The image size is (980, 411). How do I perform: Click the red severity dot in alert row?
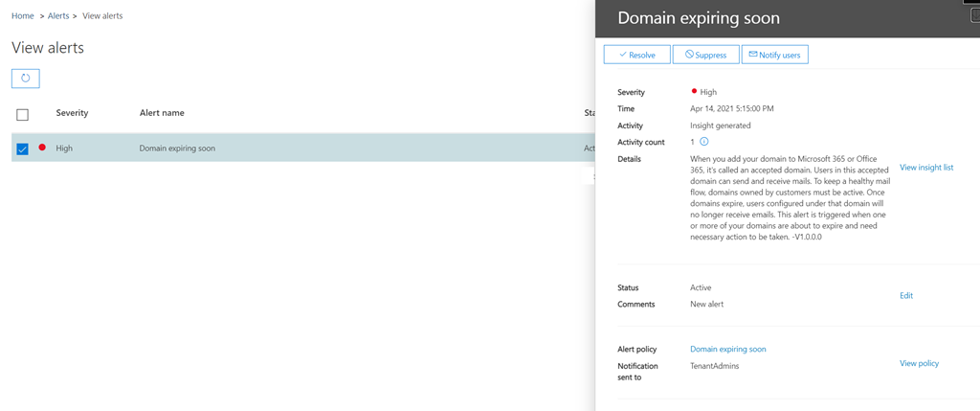click(42, 148)
